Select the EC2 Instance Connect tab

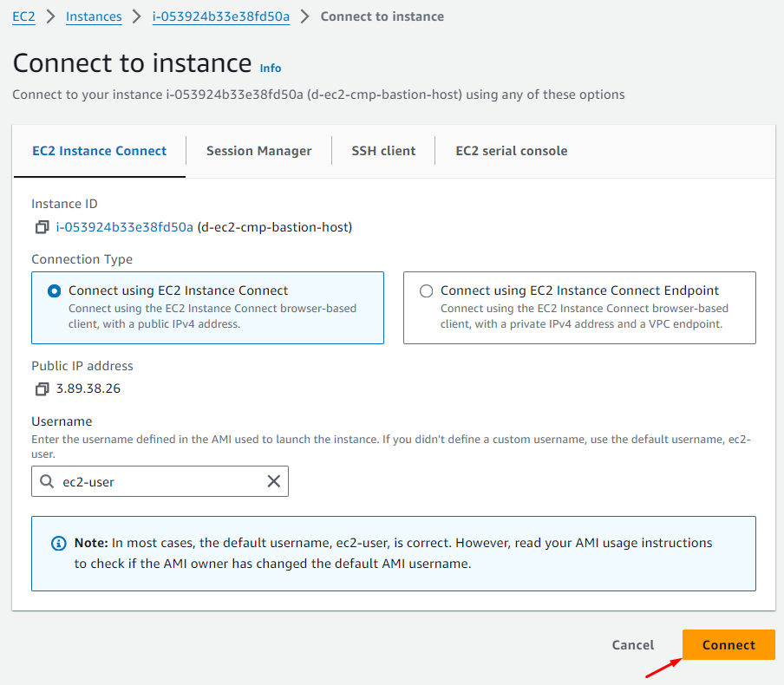pyautogui.click(x=100, y=151)
